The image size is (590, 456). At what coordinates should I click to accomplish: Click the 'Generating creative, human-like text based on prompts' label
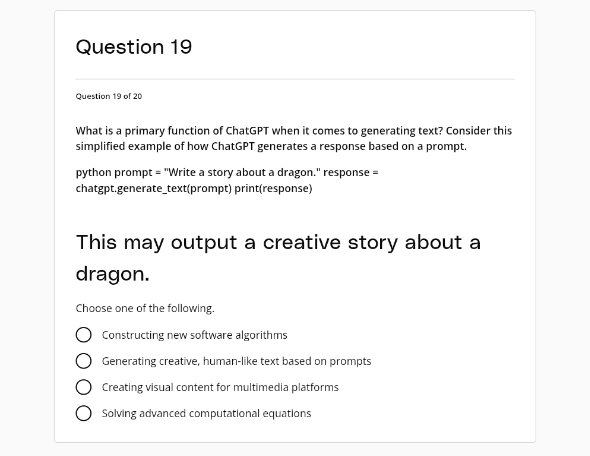[x=236, y=361]
